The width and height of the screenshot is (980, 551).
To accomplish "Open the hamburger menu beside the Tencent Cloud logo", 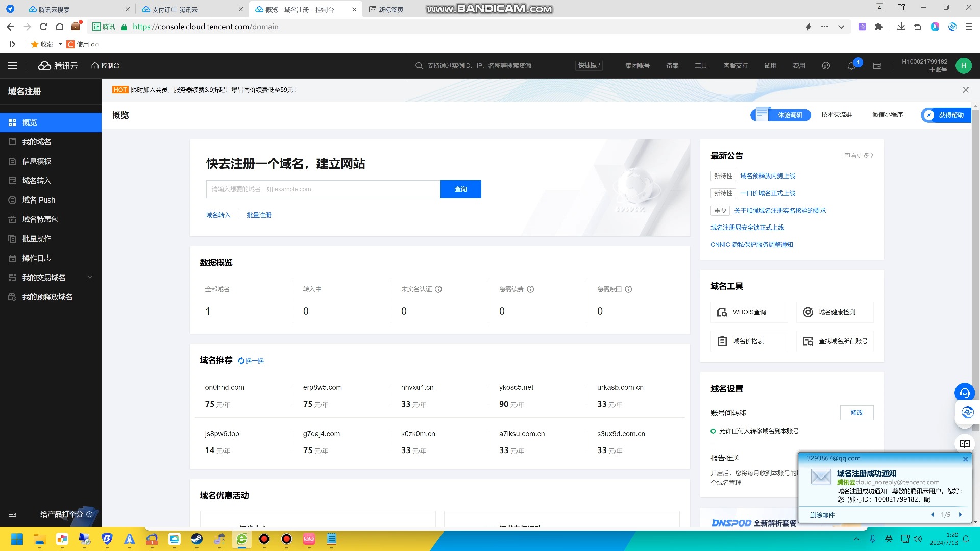I will click(x=13, y=66).
